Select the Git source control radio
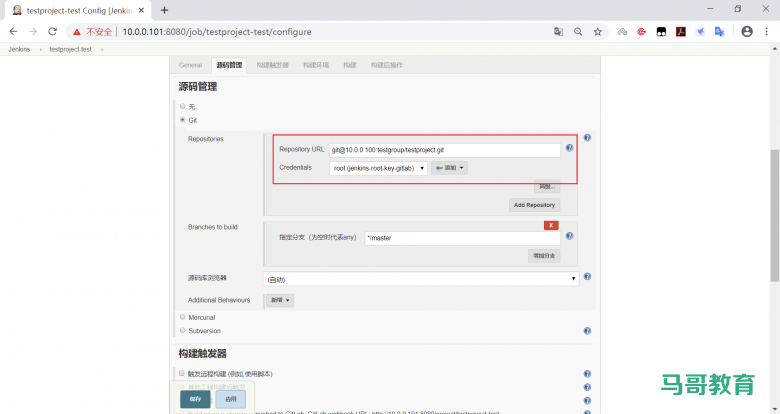This screenshot has height=414, width=780. [x=183, y=120]
